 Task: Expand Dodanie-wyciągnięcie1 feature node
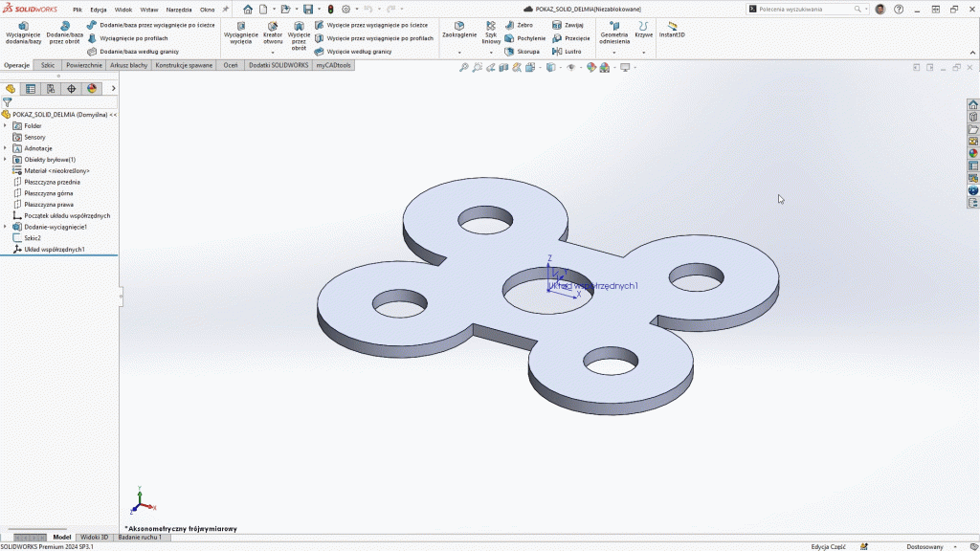point(6,227)
